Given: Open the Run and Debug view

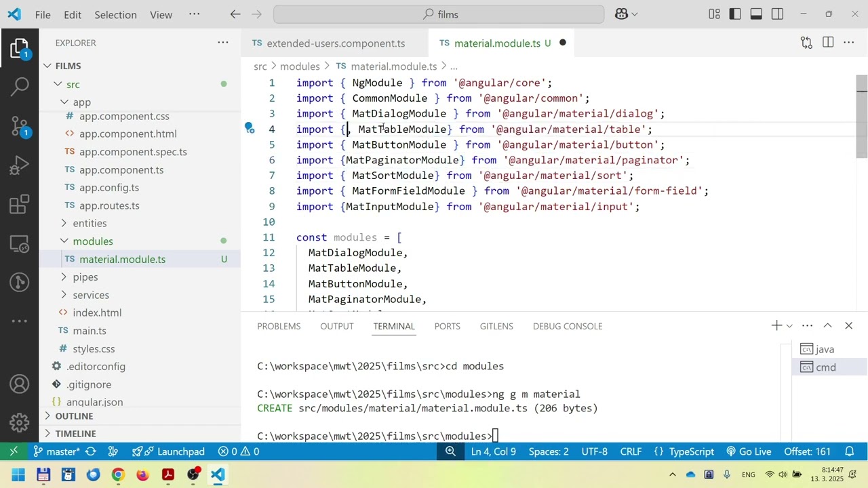Looking at the screenshot, I should tap(19, 165).
